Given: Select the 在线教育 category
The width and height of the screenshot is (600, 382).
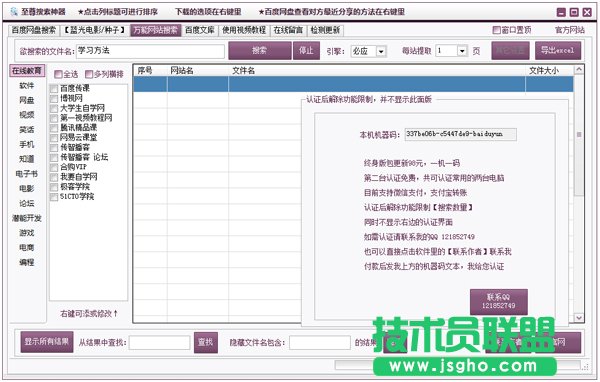Looking at the screenshot, I should pos(27,71).
